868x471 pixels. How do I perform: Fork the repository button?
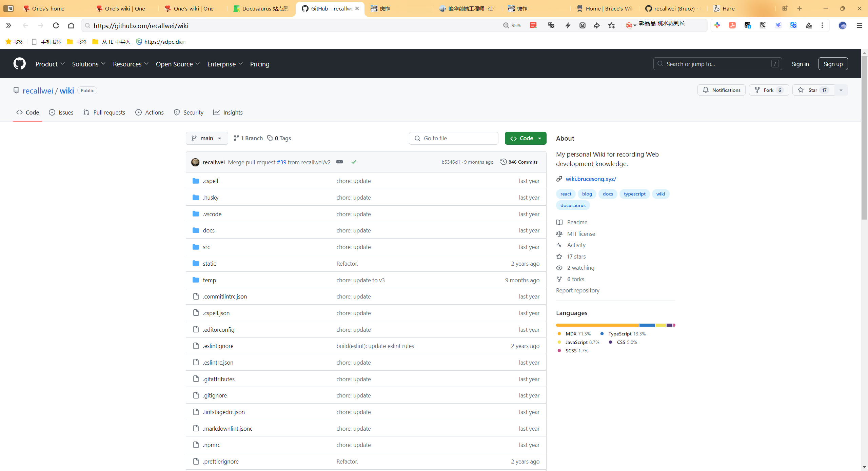[x=769, y=90]
